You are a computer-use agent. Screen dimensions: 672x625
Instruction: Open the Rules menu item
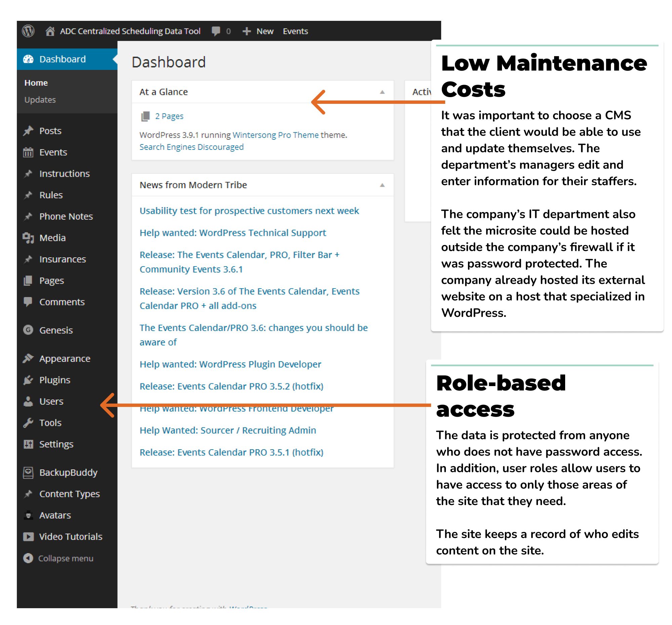point(51,195)
